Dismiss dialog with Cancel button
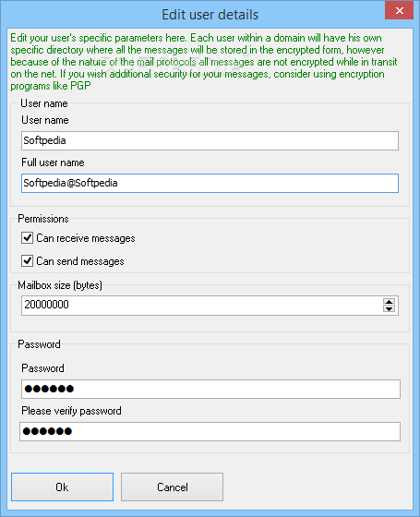The image size is (420, 517). (172, 487)
